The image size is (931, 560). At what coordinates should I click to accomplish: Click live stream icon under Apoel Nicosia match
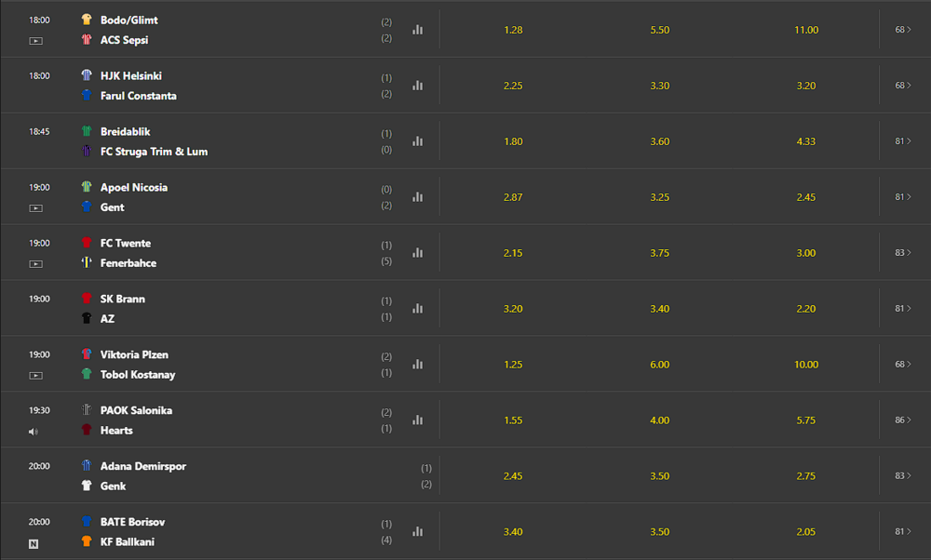35,208
